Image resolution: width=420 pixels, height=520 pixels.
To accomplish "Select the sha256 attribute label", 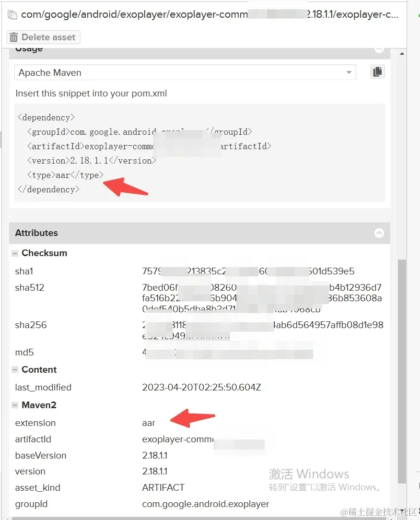I will pyautogui.click(x=31, y=325).
